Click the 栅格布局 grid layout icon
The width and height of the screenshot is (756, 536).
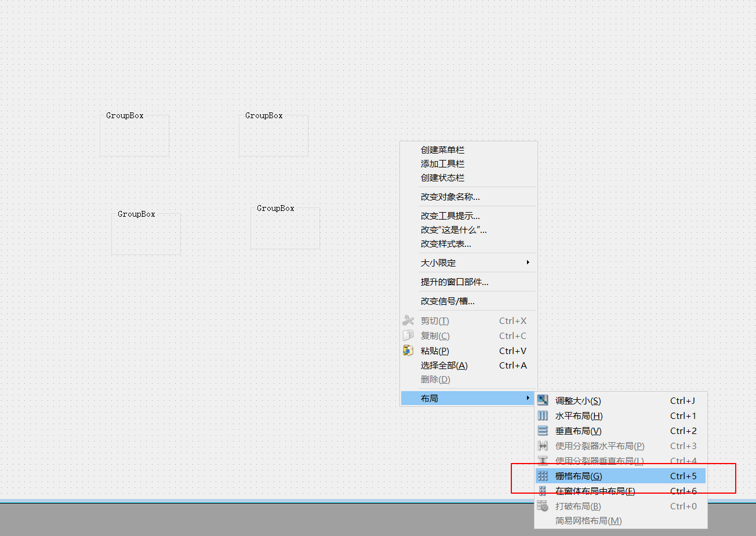point(543,476)
